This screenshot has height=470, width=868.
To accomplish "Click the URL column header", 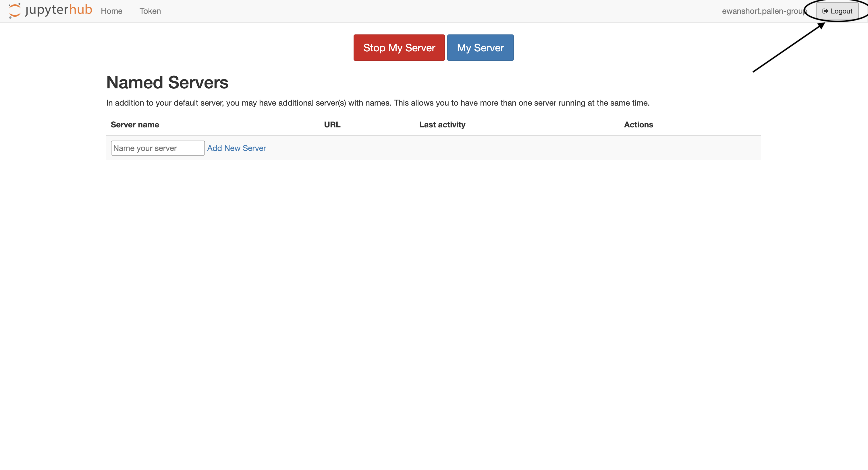I will click(x=332, y=125).
